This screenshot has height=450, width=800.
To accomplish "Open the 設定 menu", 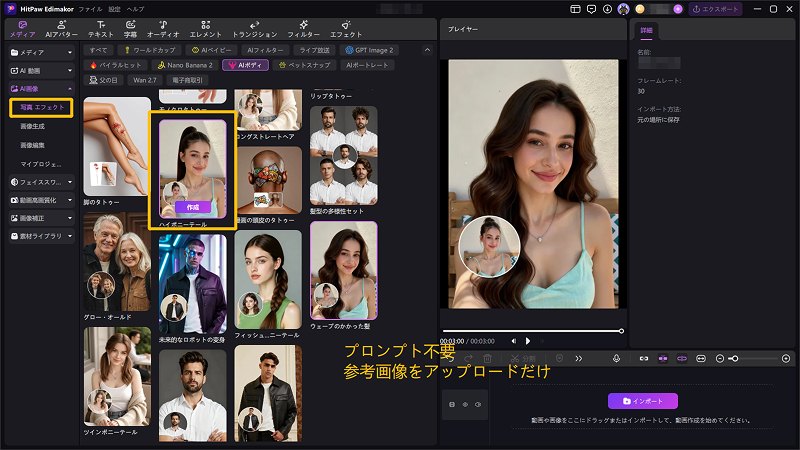I will tap(115, 9).
